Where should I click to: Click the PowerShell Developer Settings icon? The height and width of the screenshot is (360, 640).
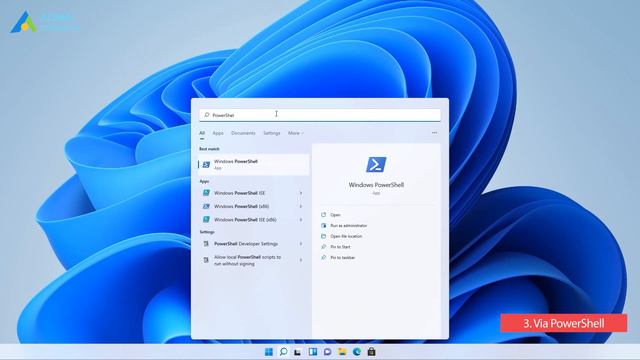click(x=206, y=244)
